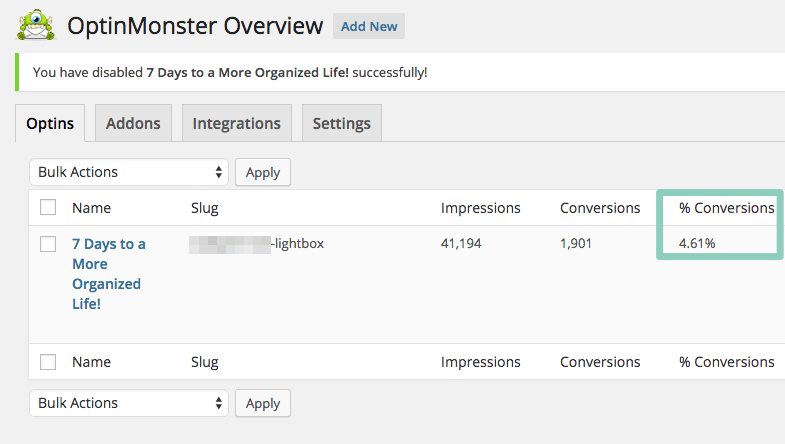
Task: Open the bottom Bulk Actions dropdown
Action: [129, 403]
